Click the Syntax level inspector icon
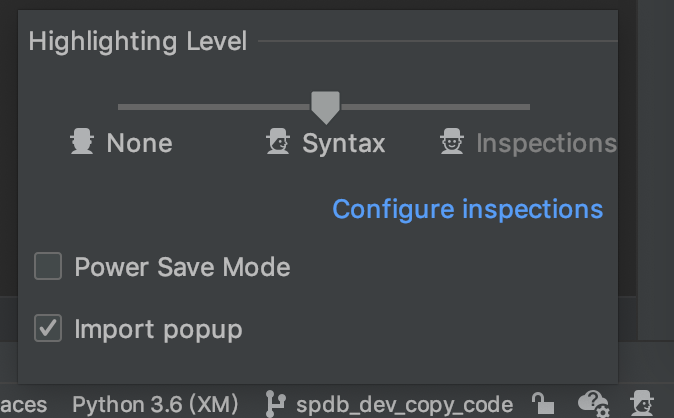 [x=278, y=142]
